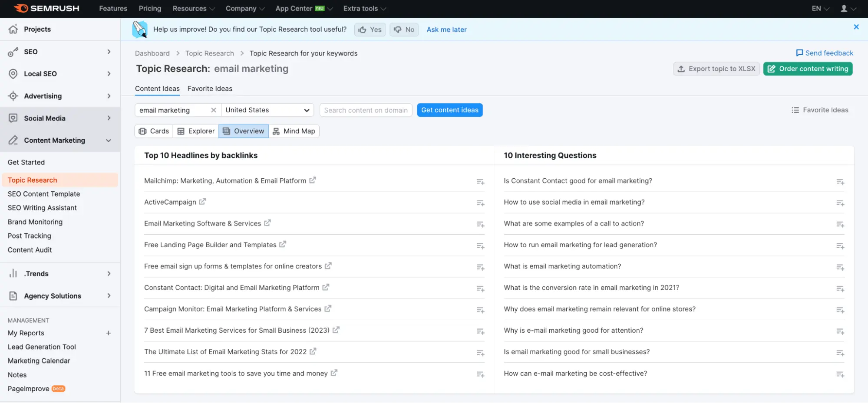The height and width of the screenshot is (403, 868).
Task: Select the Cards view
Action: (x=154, y=131)
